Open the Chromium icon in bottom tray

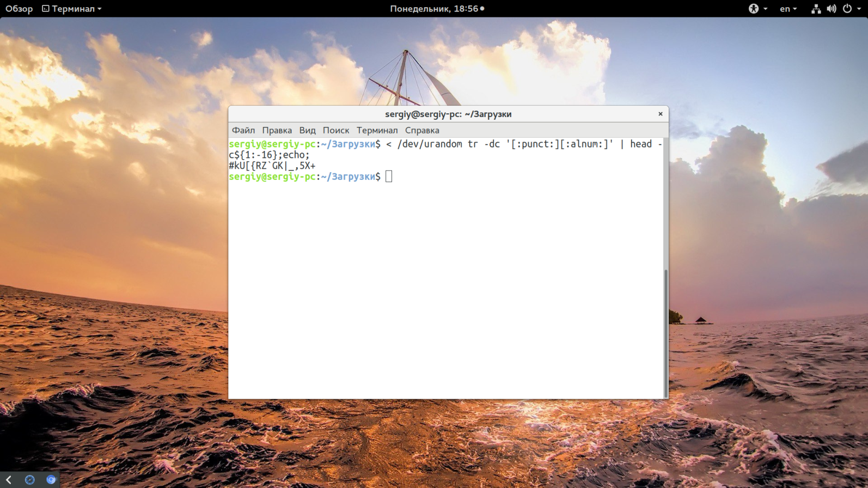(51, 480)
